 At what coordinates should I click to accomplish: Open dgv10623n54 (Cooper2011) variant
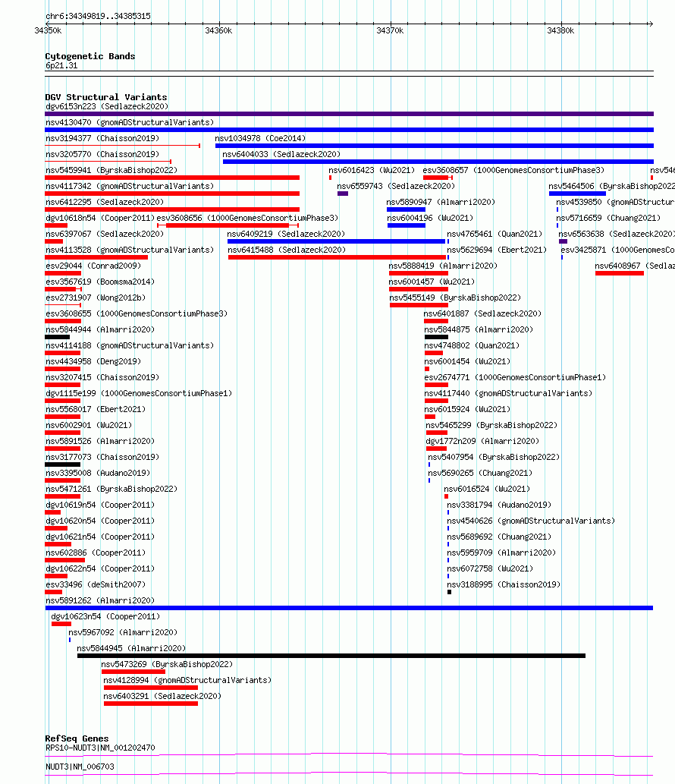[105, 618]
